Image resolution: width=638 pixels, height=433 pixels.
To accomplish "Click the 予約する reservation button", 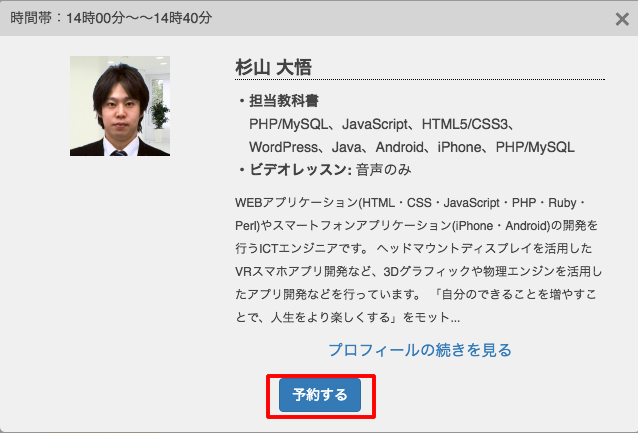I will coord(320,395).
